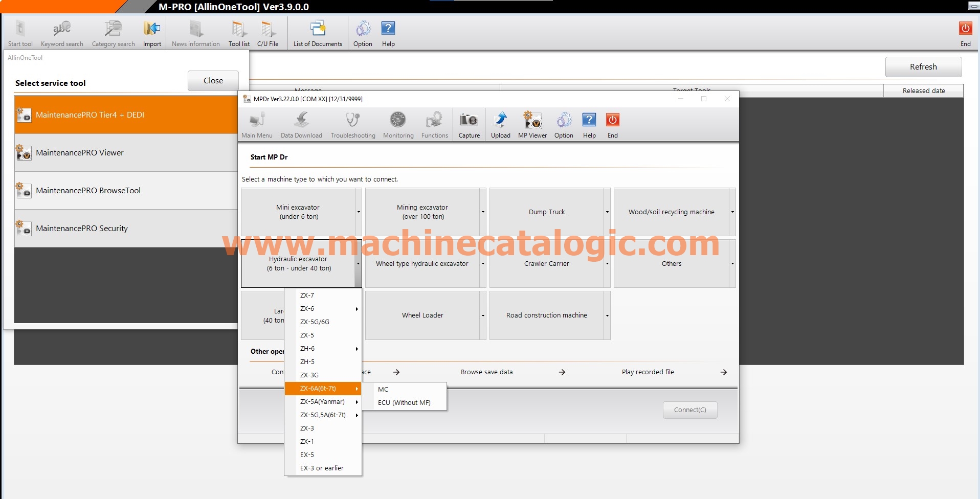980x499 pixels.
Task: Click End in the MPDr toolbar
Action: [613, 125]
